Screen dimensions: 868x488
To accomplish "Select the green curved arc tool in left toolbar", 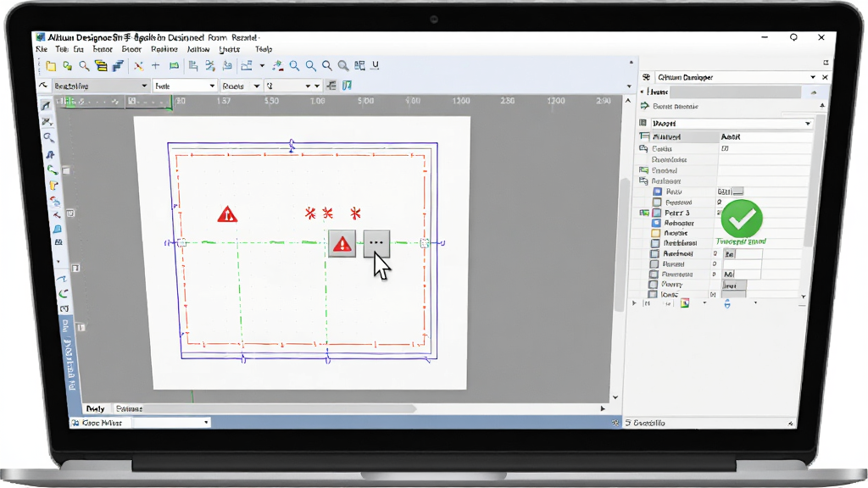I will pos(52,169).
